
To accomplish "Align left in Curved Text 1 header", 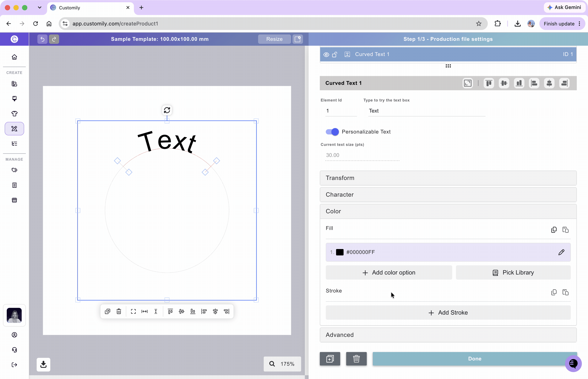I will tap(534, 83).
